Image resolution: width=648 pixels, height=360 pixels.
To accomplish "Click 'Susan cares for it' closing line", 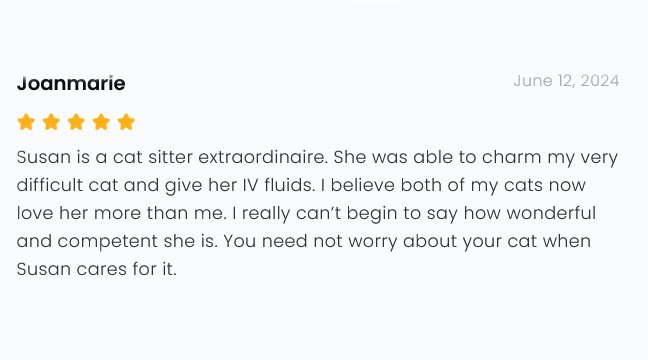I will coord(97,269).
